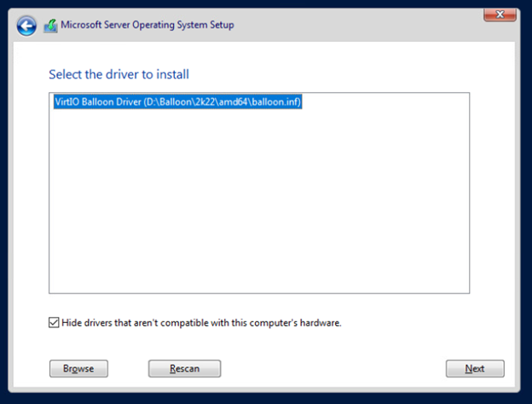Dismiss the dialog using the top-right X
Image resolution: width=532 pixels, height=404 pixels.
pos(500,14)
